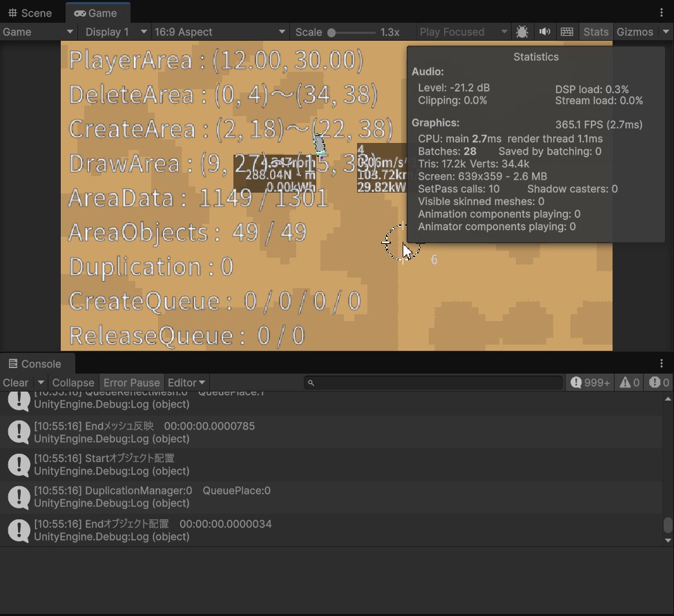
Task: Open the Console panel three-dot menu
Action: tap(662, 363)
